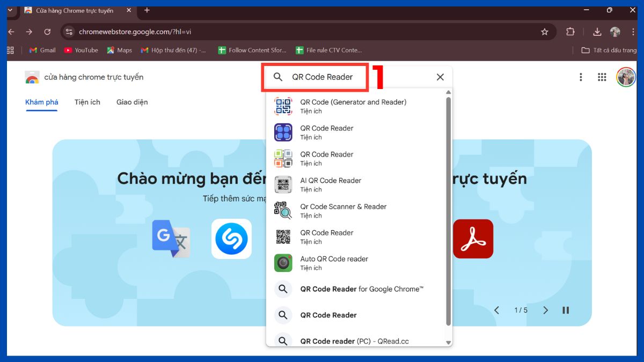Open the Auto QR Code reader green icon
The height and width of the screenshot is (362, 644).
pyautogui.click(x=283, y=263)
